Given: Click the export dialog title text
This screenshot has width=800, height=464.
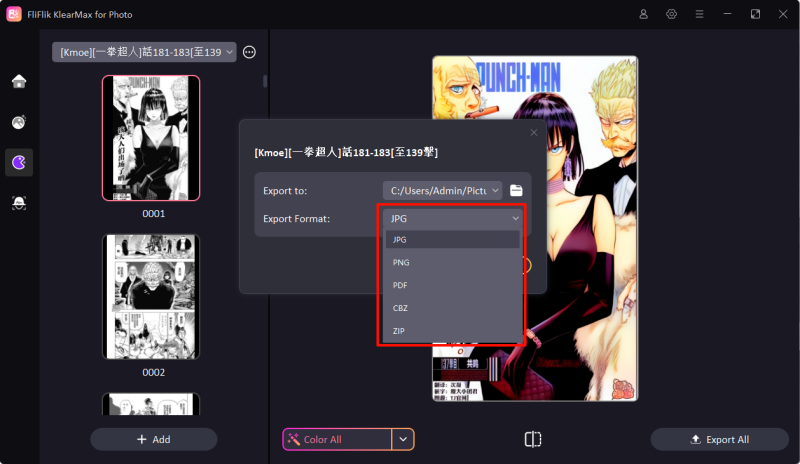Looking at the screenshot, I should click(346, 152).
